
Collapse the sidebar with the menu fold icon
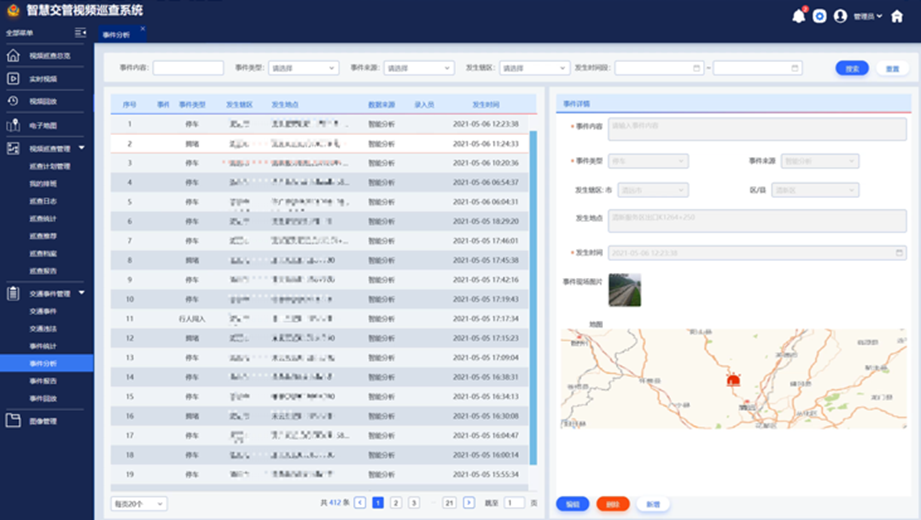point(80,32)
